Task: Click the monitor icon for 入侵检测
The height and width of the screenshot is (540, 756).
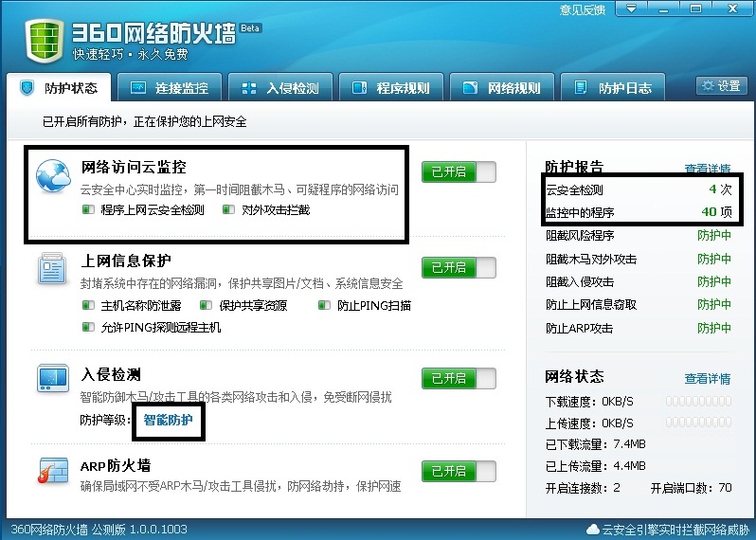Action: tap(52, 379)
